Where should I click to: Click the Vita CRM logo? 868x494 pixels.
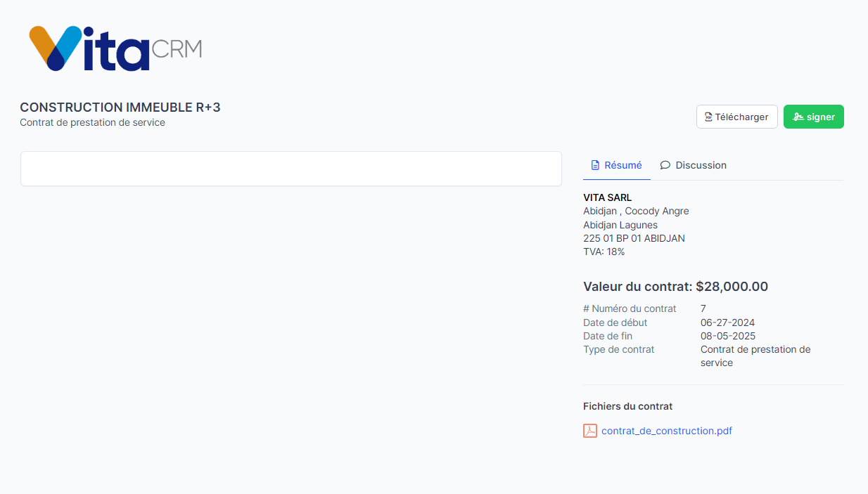[x=115, y=48]
